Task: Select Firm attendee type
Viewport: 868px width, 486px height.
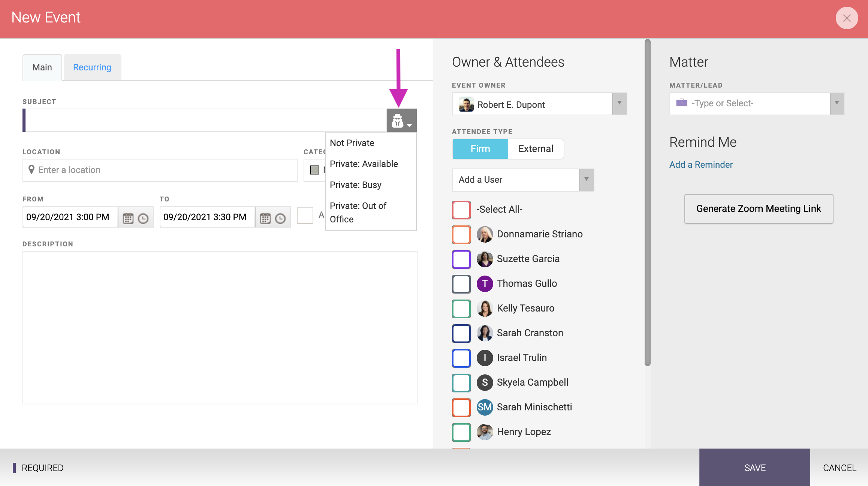Action: (x=480, y=149)
